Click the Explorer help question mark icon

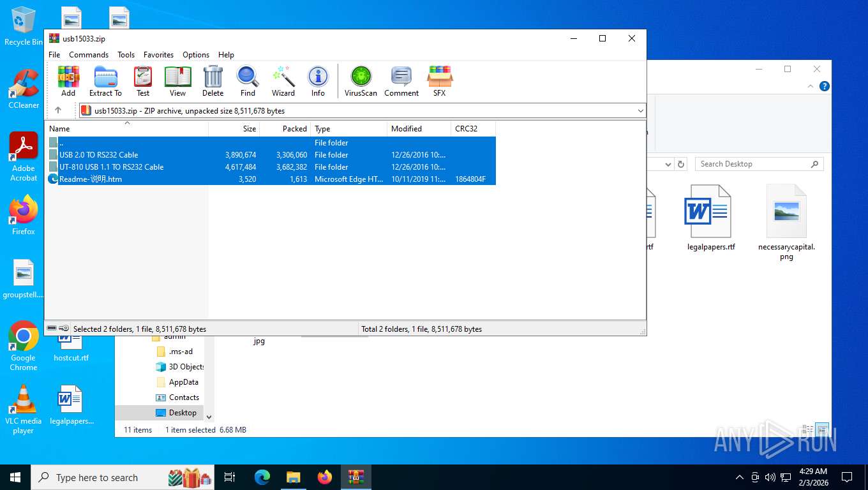825,86
